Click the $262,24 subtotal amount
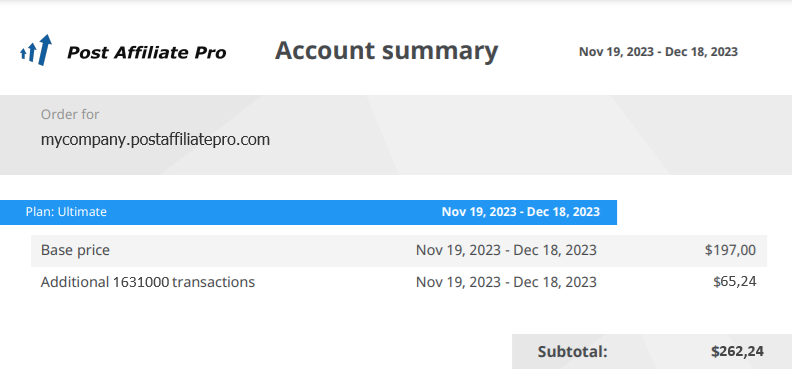 tap(737, 351)
